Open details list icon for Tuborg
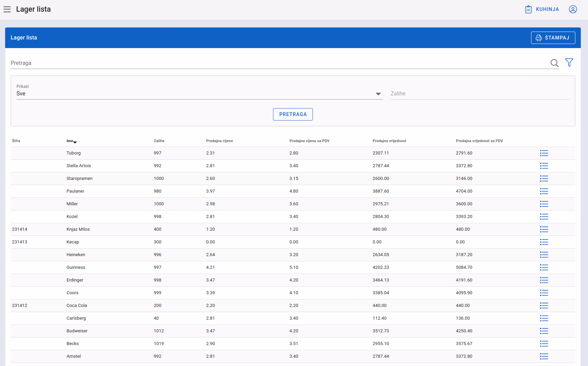588x366 pixels. pyautogui.click(x=544, y=153)
